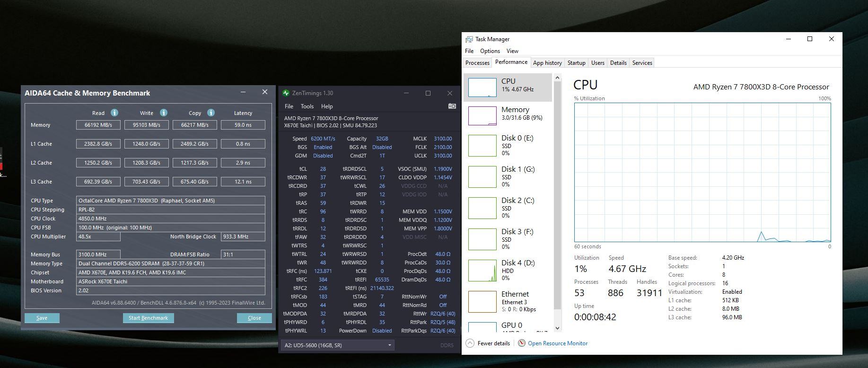
Task: Open ZenTimings Help menu
Action: pyautogui.click(x=327, y=106)
